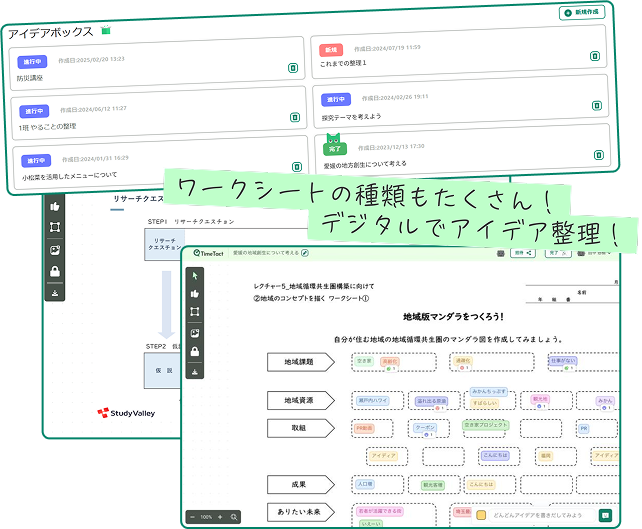Image resolution: width=642 pixels, height=529 pixels.
Task: Select the frame tool in front worksheet toolbar
Action: tap(195, 312)
